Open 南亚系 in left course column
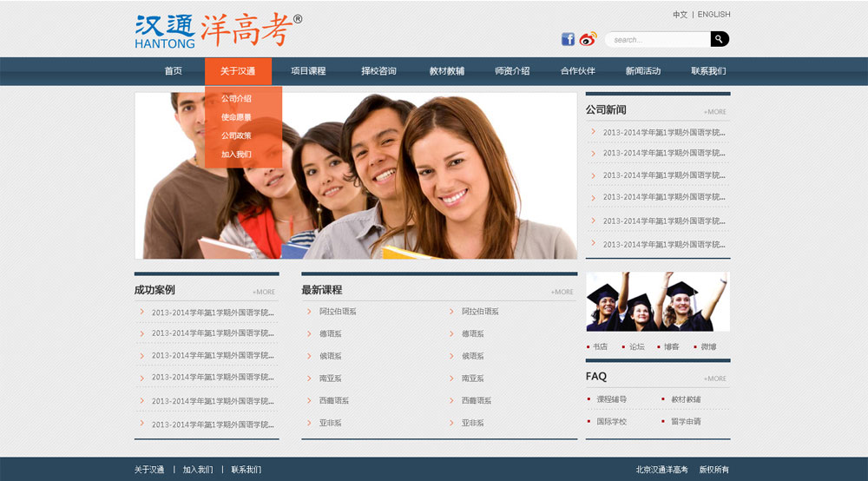 tap(331, 378)
